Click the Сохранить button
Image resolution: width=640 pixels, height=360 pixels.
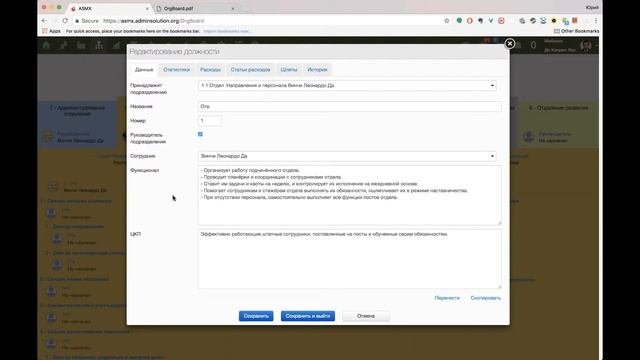(x=256, y=316)
